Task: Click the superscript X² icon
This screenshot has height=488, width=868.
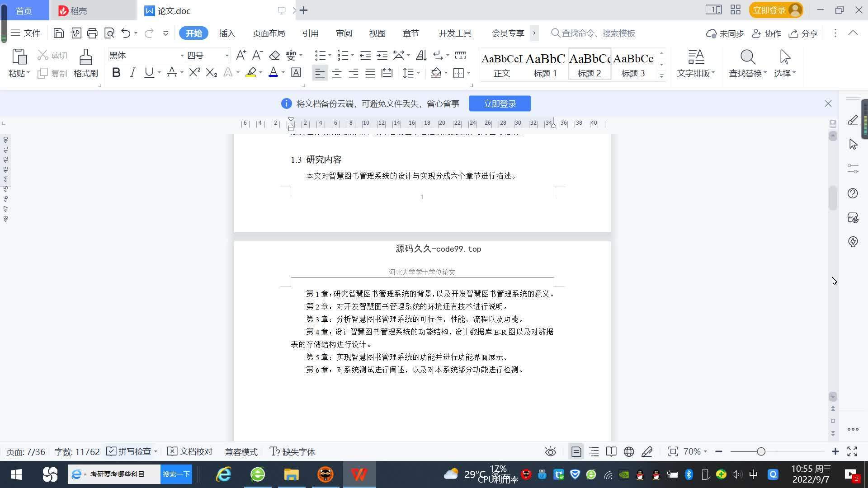Action: pos(194,72)
